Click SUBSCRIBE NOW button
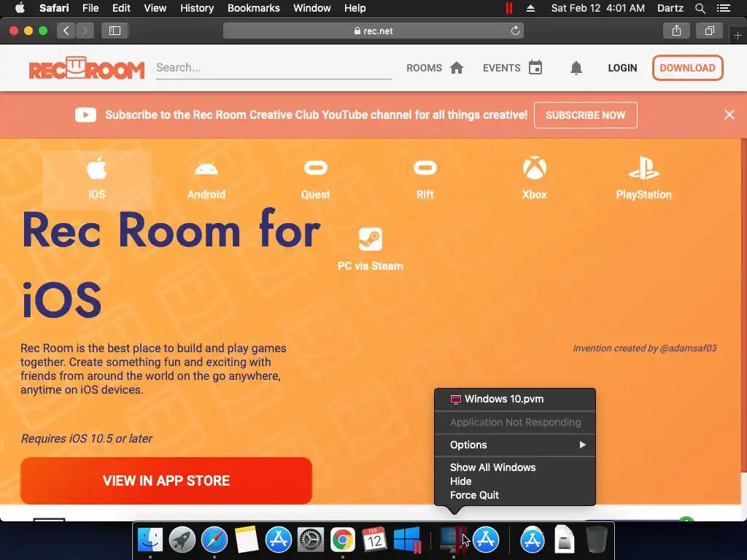 click(x=586, y=115)
